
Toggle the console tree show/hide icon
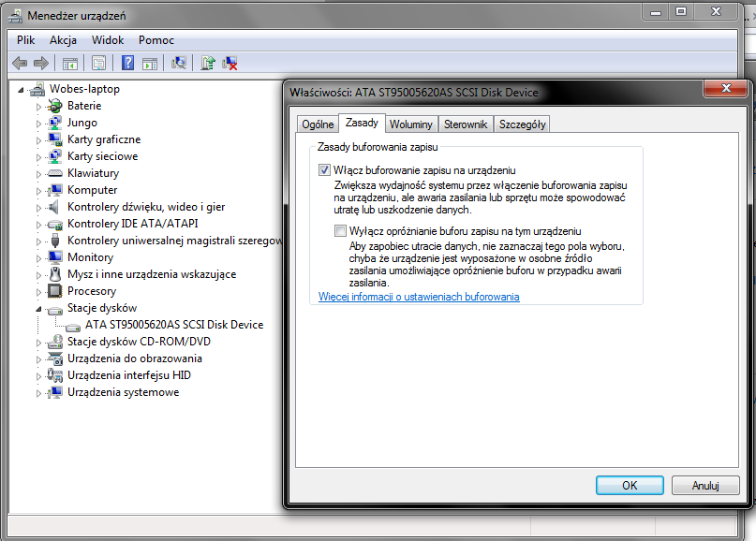pyautogui.click(x=69, y=63)
